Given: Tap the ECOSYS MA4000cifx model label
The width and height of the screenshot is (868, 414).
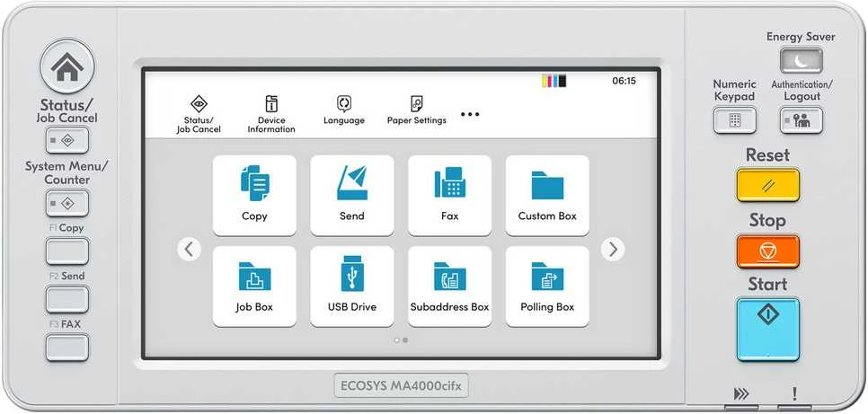Looking at the screenshot, I should 402,385.
